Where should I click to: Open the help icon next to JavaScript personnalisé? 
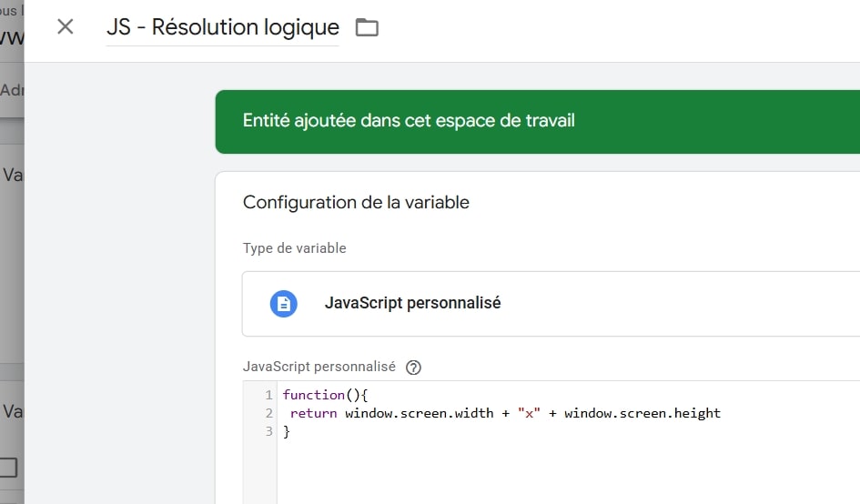point(413,368)
